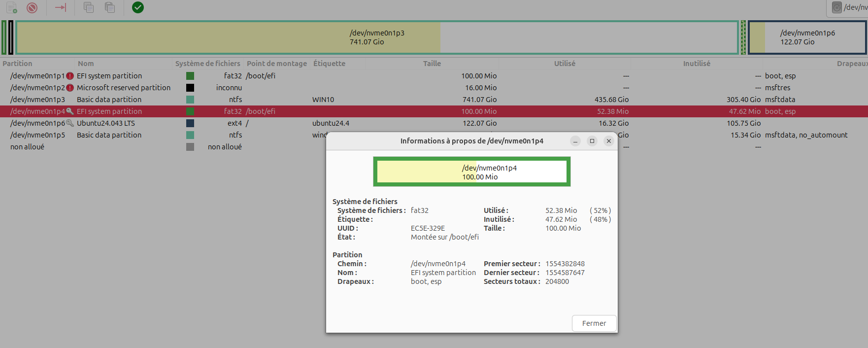Image resolution: width=868 pixels, height=348 pixels.
Task: Close the information dialog via X button
Action: [x=609, y=141]
